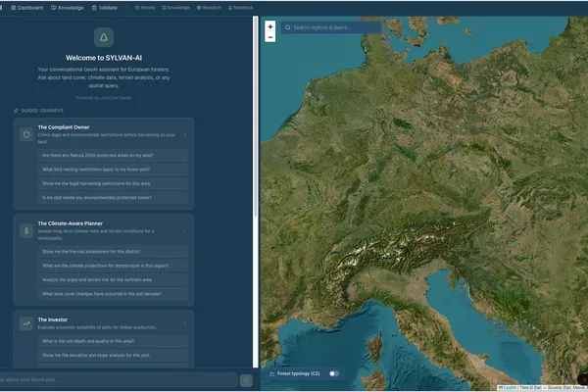Click the shield icon for The Compliant Owner

(x=26, y=134)
